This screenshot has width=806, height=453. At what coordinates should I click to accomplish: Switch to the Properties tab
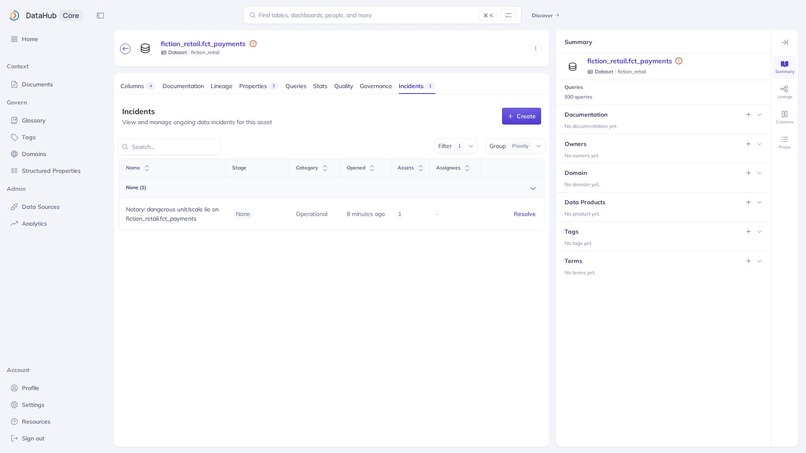(258, 86)
